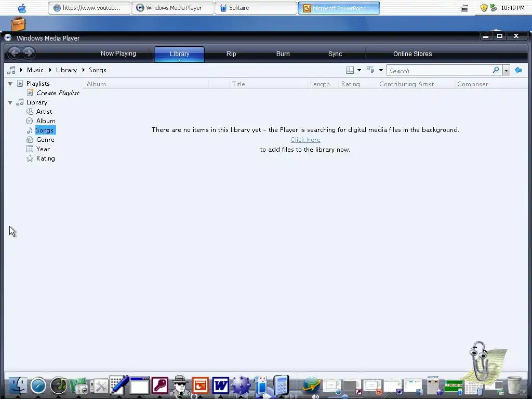Click Music in the breadcrumb path
The height and width of the screenshot is (399, 532).
(35, 70)
